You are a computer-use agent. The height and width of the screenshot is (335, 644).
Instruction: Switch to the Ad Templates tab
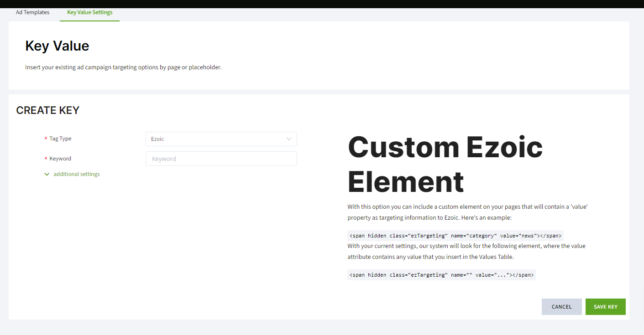click(x=32, y=12)
